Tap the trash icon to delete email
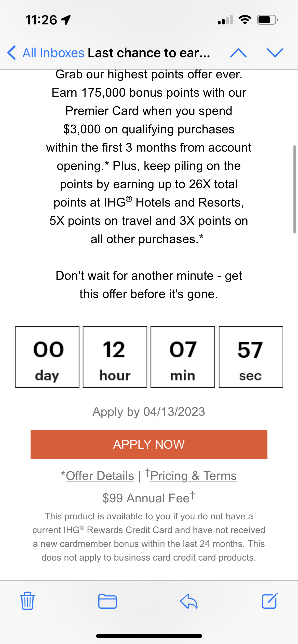The width and height of the screenshot is (298, 644). coord(27,601)
